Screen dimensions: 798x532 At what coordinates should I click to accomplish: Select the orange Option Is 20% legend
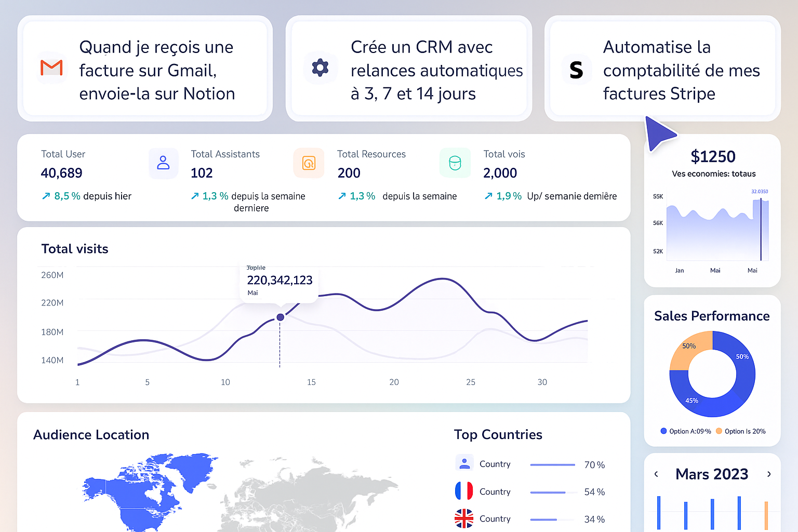pyautogui.click(x=740, y=431)
